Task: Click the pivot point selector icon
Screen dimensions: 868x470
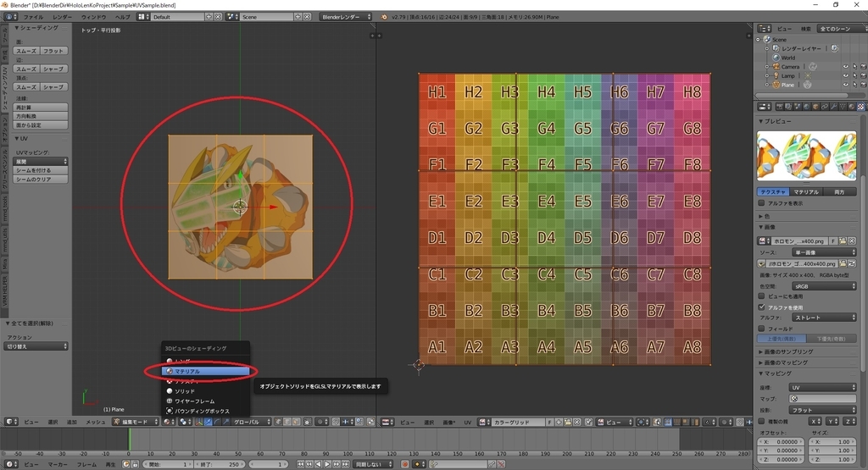Action: 184,422
